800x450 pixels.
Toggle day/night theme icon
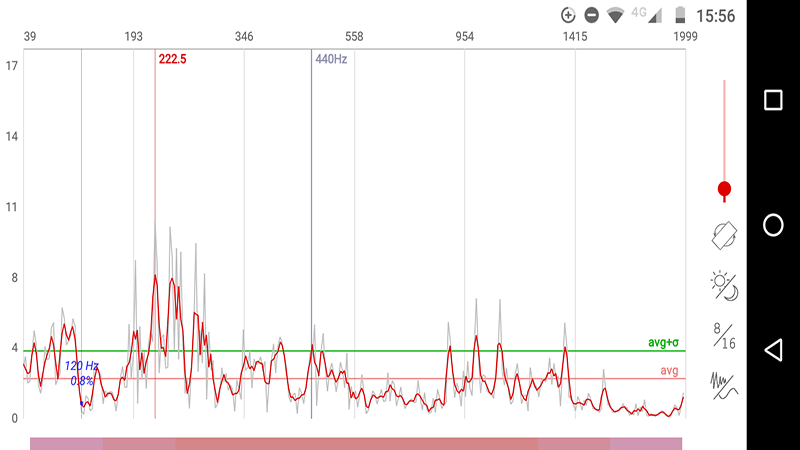tap(724, 286)
